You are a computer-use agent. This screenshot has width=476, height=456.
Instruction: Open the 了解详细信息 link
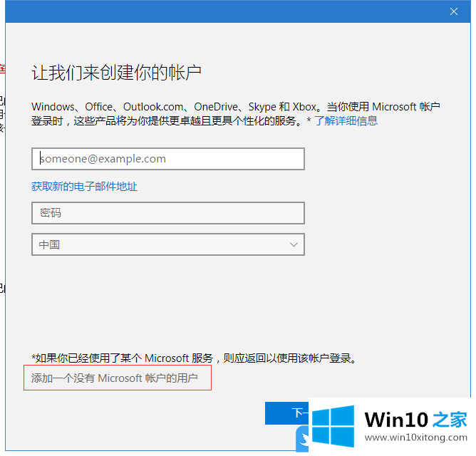tap(346, 121)
